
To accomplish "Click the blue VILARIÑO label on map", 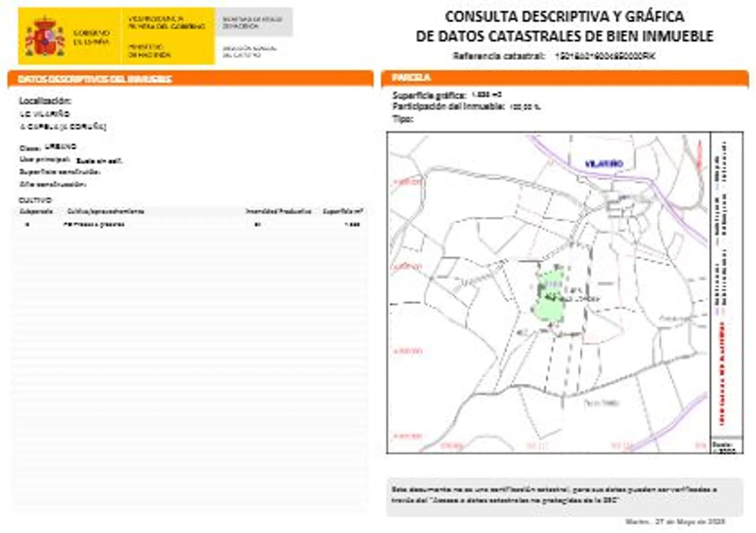I will click(604, 164).
